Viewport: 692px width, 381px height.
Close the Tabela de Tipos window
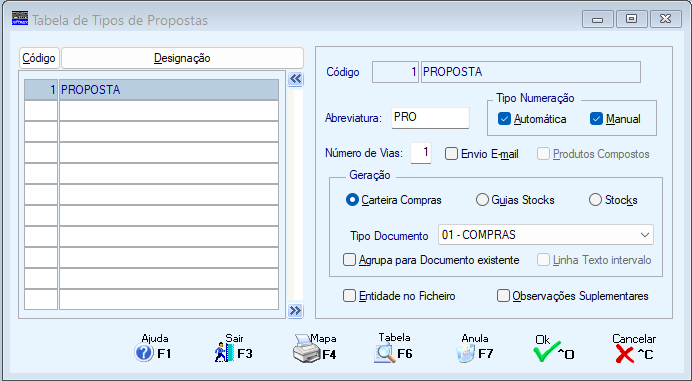pos(666,19)
